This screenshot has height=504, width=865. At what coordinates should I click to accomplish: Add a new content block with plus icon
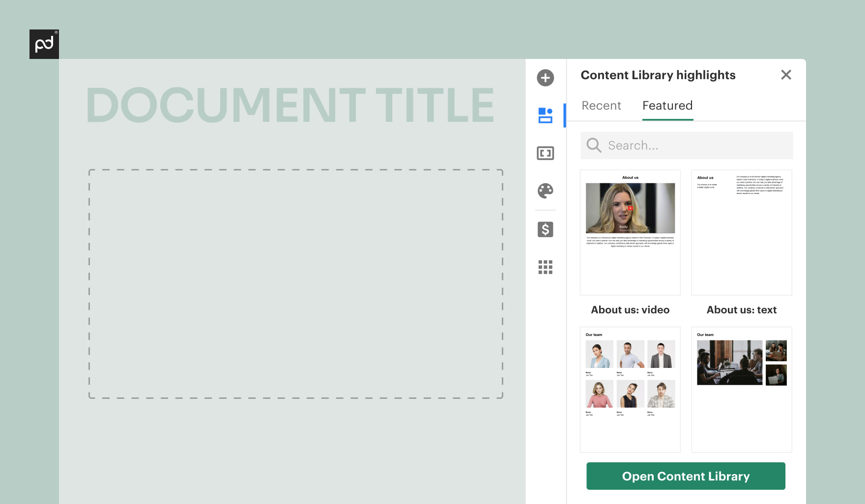pyautogui.click(x=545, y=78)
